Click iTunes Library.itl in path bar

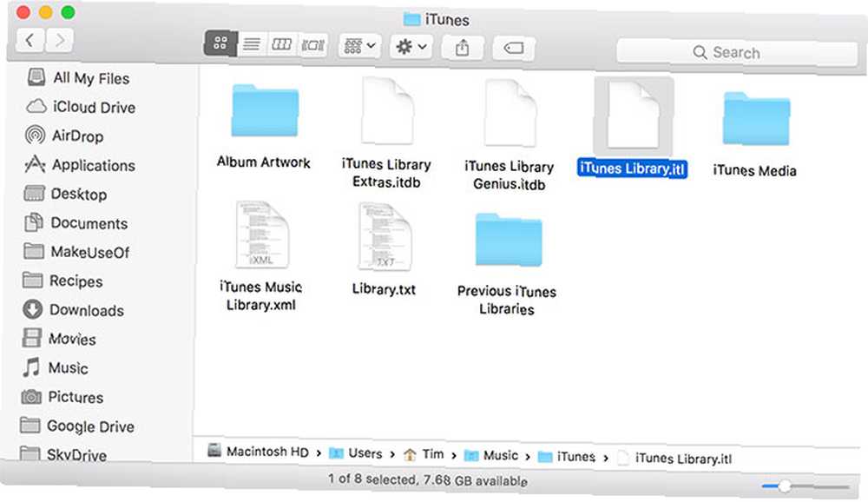tap(674, 459)
